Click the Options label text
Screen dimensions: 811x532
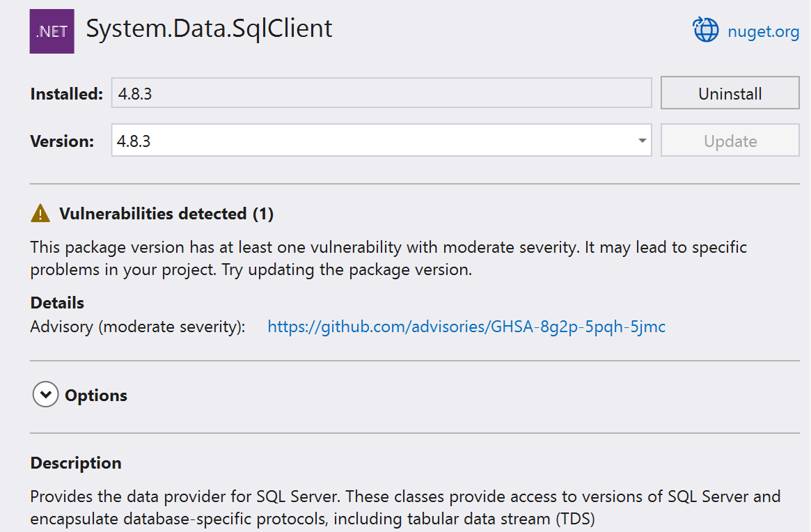pyautogui.click(x=96, y=396)
